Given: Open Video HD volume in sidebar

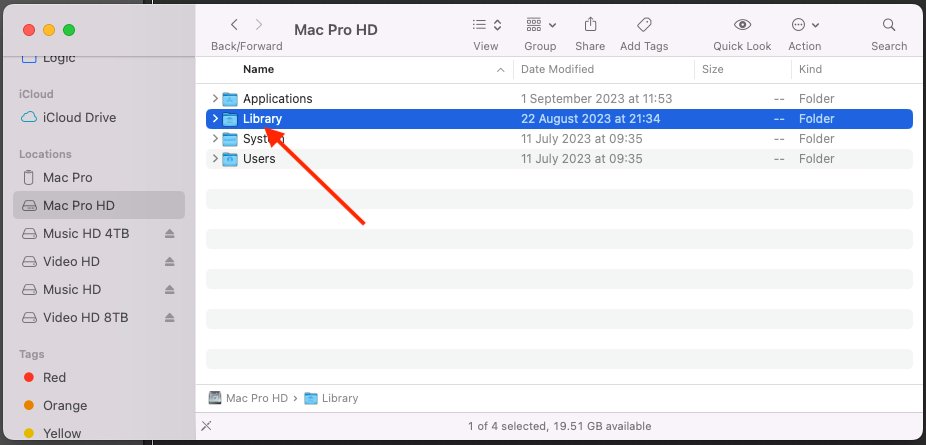Looking at the screenshot, I should [x=71, y=261].
